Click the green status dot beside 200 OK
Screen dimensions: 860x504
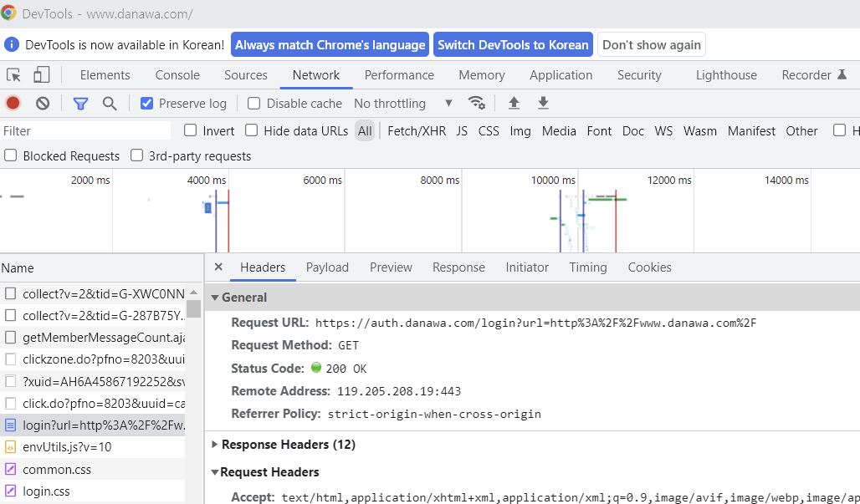pyautogui.click(x=316, y=368)
